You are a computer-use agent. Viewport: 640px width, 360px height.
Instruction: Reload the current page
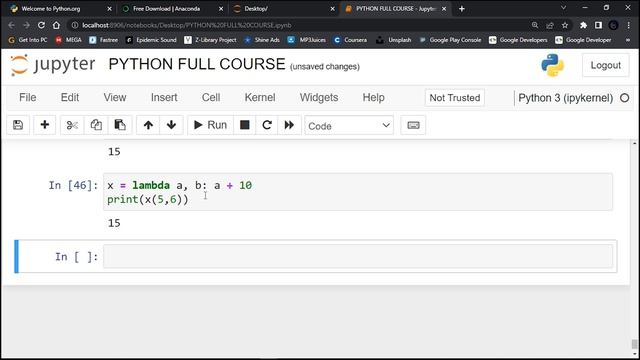pos(41,25)
